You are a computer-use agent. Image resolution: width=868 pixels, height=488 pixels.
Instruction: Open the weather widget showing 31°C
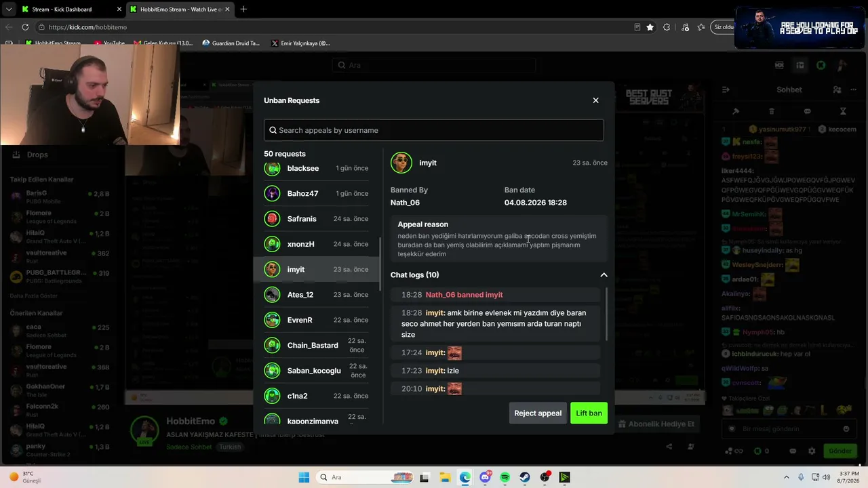26,477
